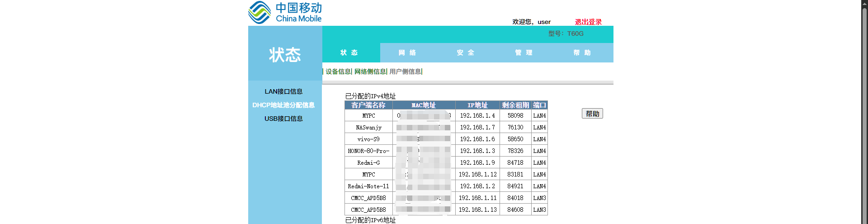
Task: Select the NASwanjy client row name
Action: click(368, 128)
